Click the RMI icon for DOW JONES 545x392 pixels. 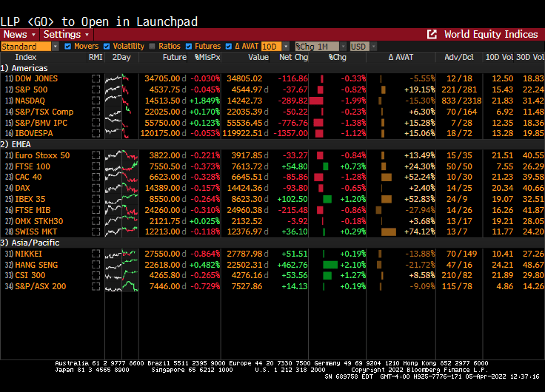pyautogui.click(x=96, y=78)
